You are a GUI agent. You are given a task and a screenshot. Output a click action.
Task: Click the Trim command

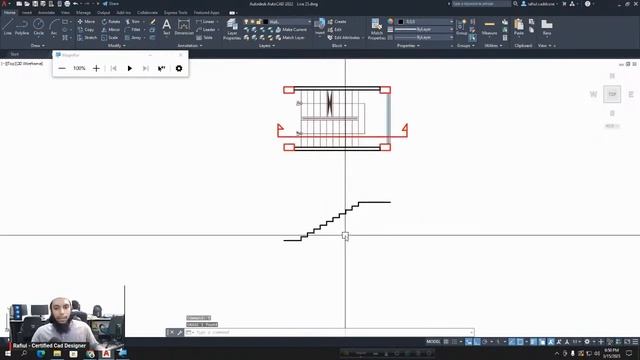point(133,22)
